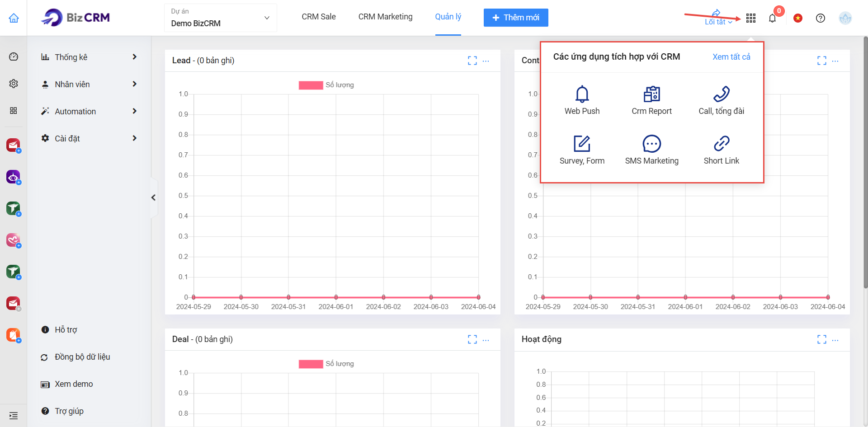Toggle the Số lượng legend in the Lead chart
868x427 pixels.
coord(326,85)
